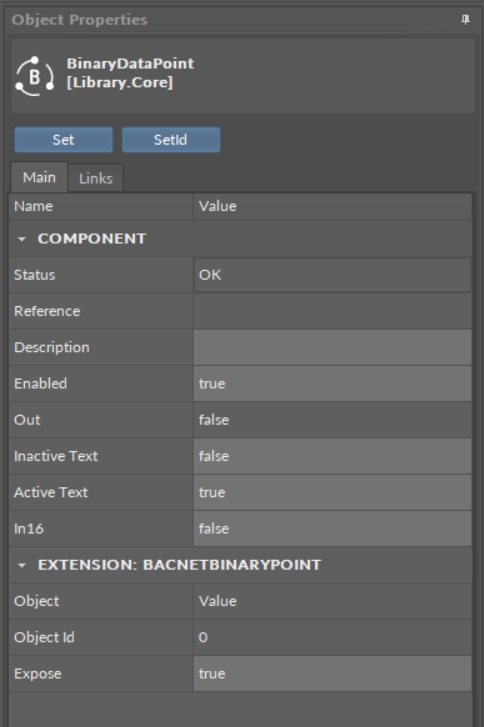Click the Status OK value field
Screen dimensions: 484x727
[x=332, y=275]
